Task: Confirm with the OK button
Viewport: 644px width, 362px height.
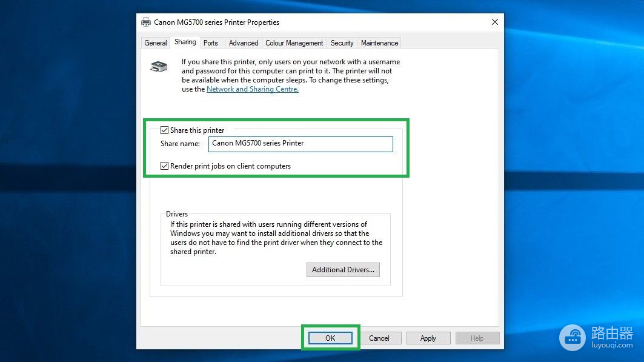Action: [x=330, y=338]
